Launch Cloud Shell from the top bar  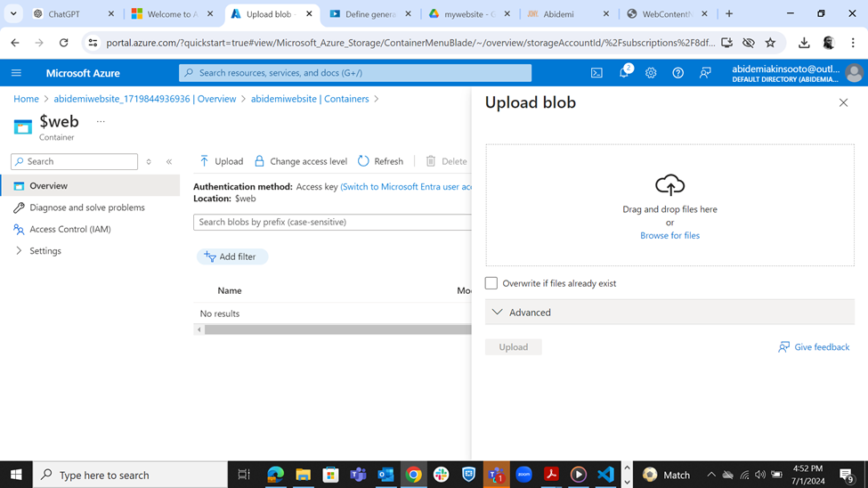[596, 72]
